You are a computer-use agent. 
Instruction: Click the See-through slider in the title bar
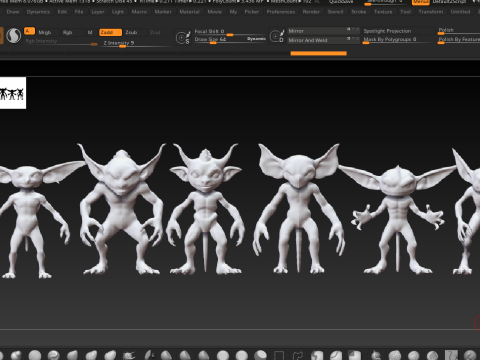pyautogui.click(x=386, y=2)
